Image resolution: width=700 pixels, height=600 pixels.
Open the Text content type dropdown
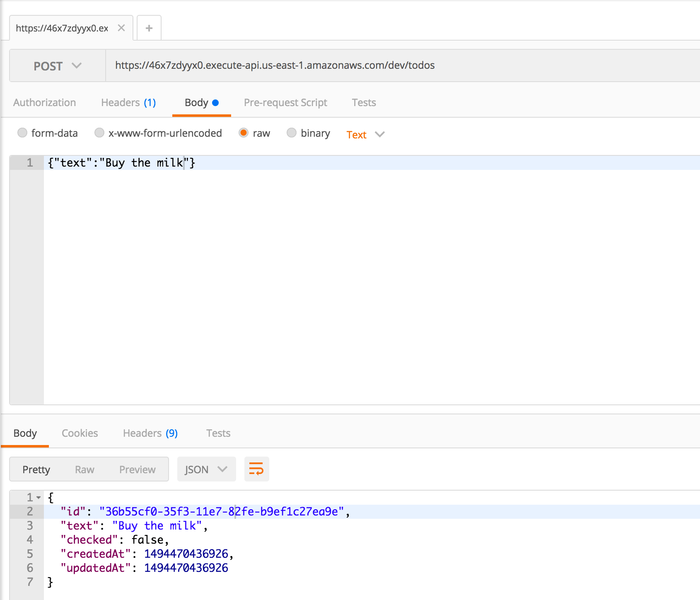tap(365, 135)
